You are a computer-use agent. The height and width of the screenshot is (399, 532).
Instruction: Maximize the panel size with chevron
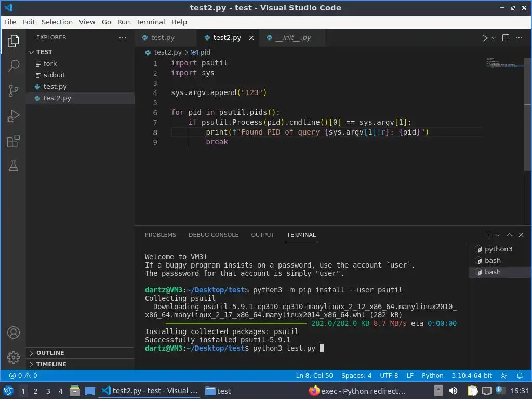510,235
